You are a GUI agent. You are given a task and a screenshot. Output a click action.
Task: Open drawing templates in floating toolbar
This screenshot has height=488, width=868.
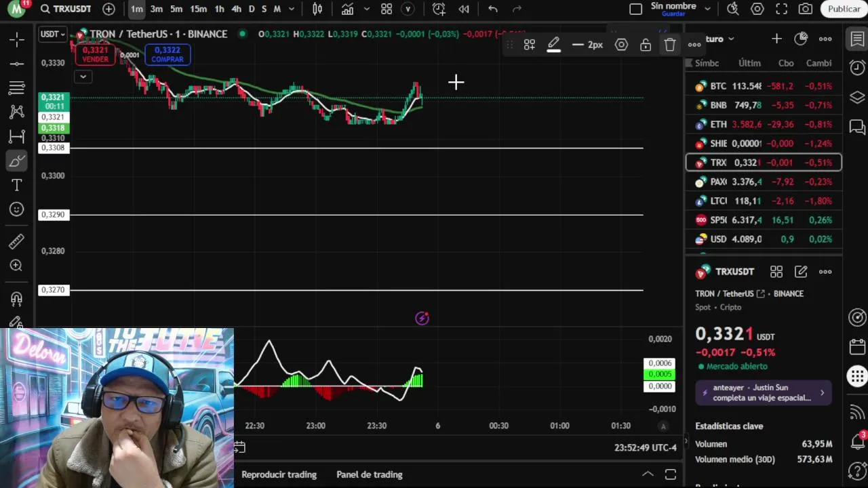tap(529, 45)
